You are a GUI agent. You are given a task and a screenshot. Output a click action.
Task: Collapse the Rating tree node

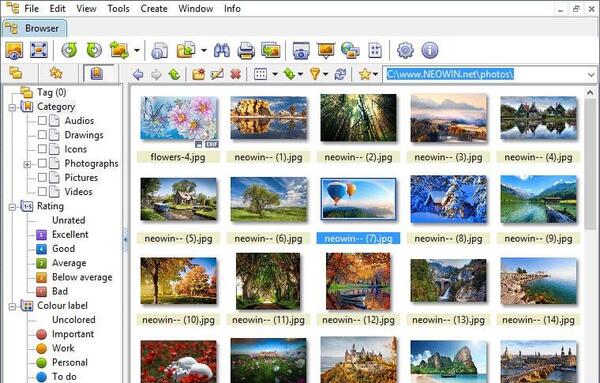point(12,207)
